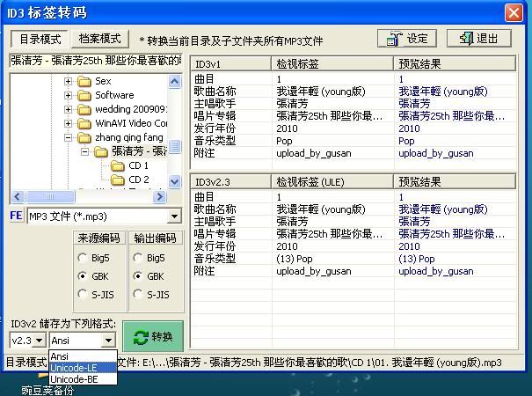Click the ID3v1 歌曲名称 preview value

click(x=443, y=92)
